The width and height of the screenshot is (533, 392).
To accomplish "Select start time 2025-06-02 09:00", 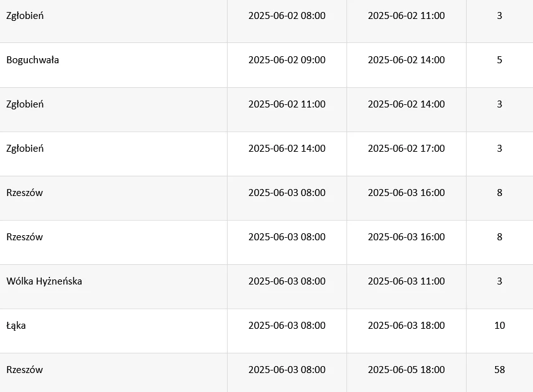I will [x=286, y=60].
